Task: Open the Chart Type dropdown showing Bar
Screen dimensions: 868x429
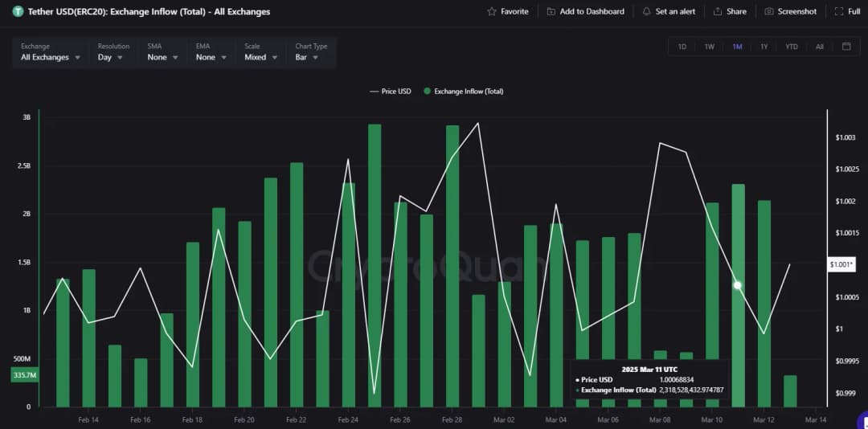Action: (x=307, y=57)
